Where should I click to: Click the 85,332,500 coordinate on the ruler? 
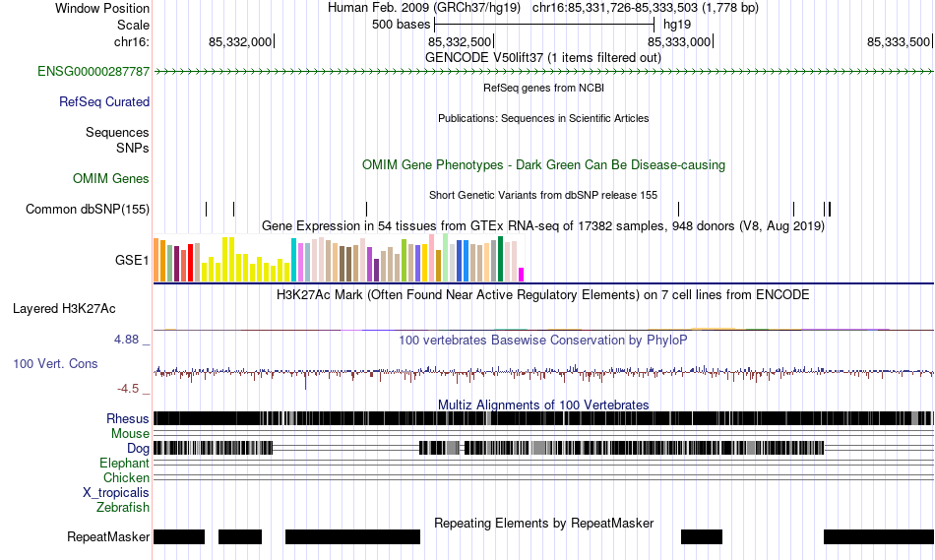460,41
